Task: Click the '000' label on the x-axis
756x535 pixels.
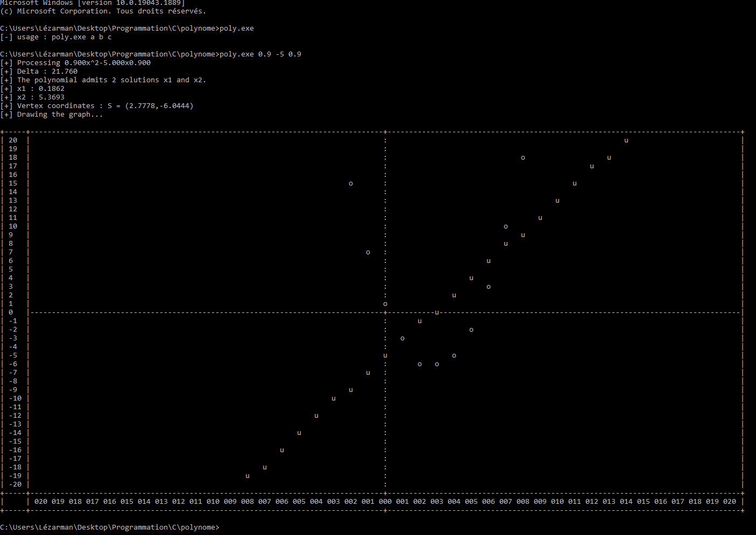Action: (385, 502)
